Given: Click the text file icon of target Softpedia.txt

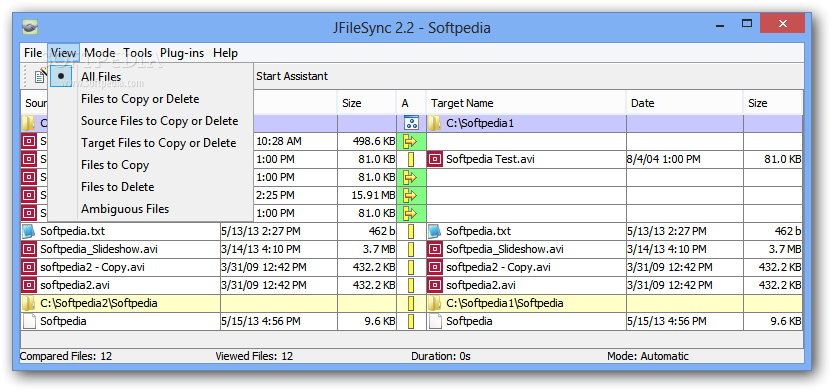Looking at the screenshot, I should click(435, 231).
